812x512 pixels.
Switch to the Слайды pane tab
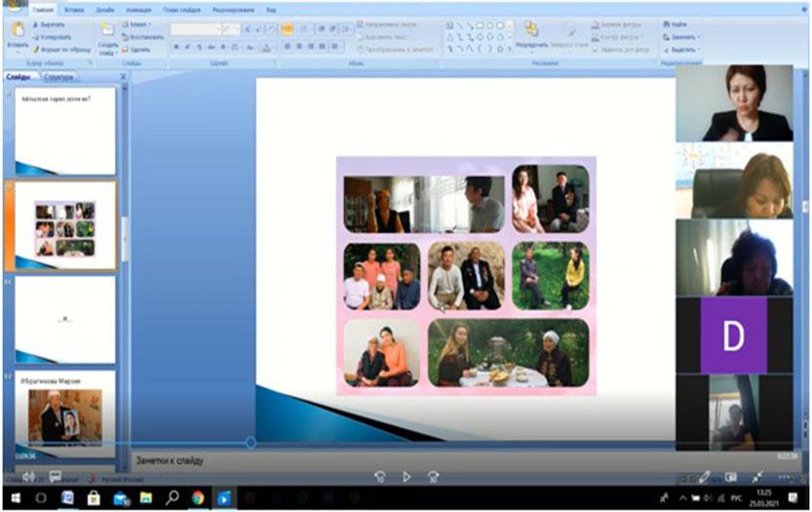[19, 77]
